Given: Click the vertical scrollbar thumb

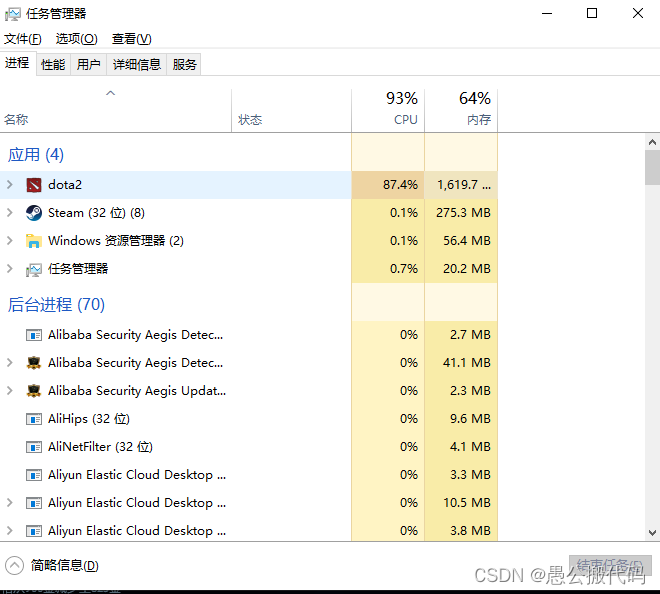Looking at the screenshot, I should (652, 168).
